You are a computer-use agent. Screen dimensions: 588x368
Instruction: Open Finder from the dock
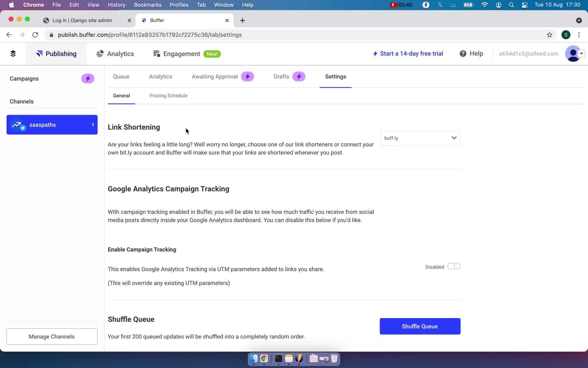click(254, 358)
